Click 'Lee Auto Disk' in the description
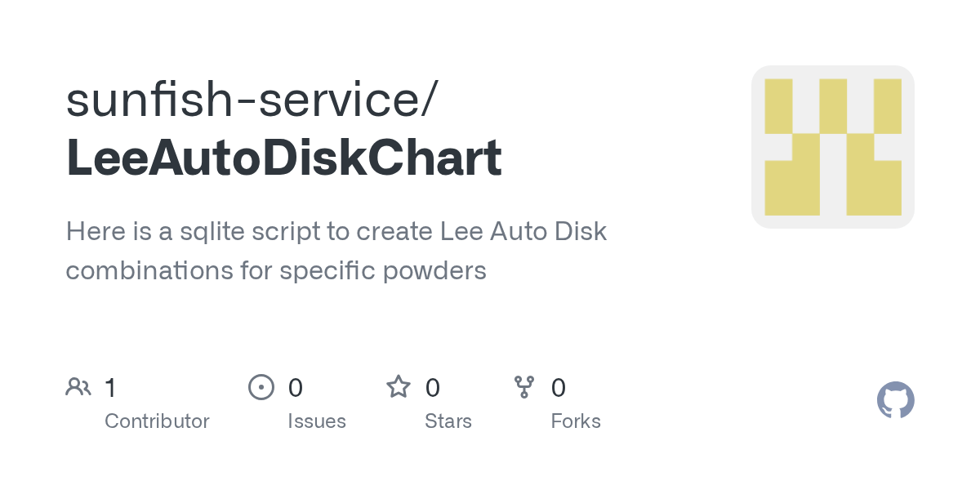Image resolution: width=980 pixels, height=490 pixels. [x=523, y=232]
